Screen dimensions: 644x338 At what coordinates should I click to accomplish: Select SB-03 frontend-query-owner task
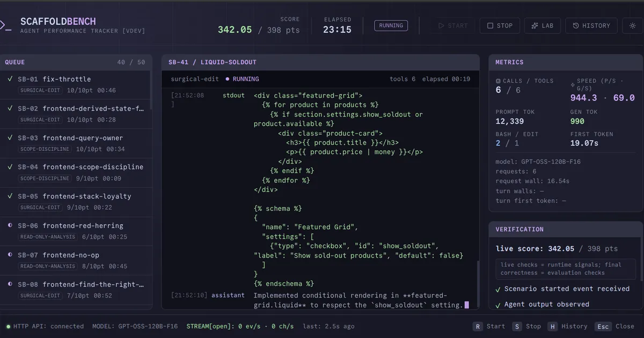pyautogui.click(x=76, y=143)
